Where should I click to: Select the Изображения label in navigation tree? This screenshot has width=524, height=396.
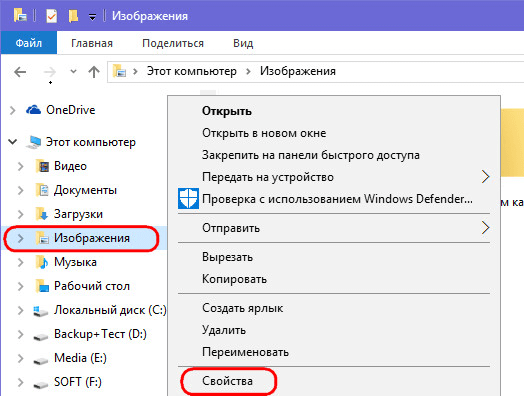[x=92, y=238]
